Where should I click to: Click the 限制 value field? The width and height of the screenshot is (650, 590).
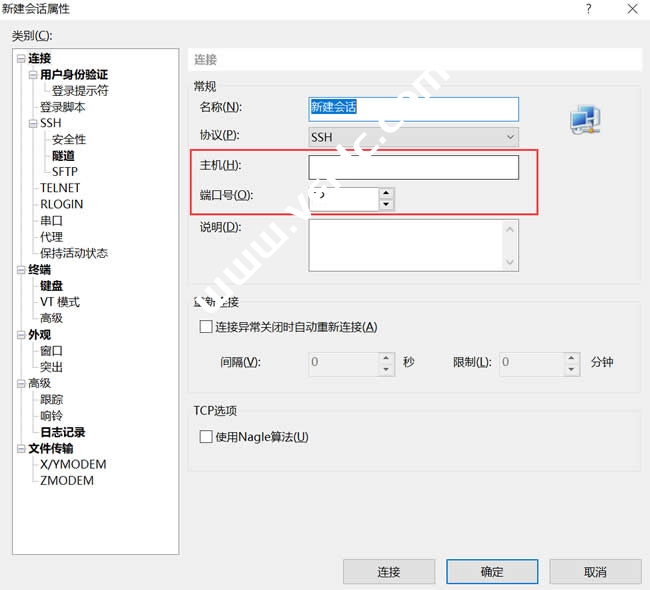click(x=532, y=364)
